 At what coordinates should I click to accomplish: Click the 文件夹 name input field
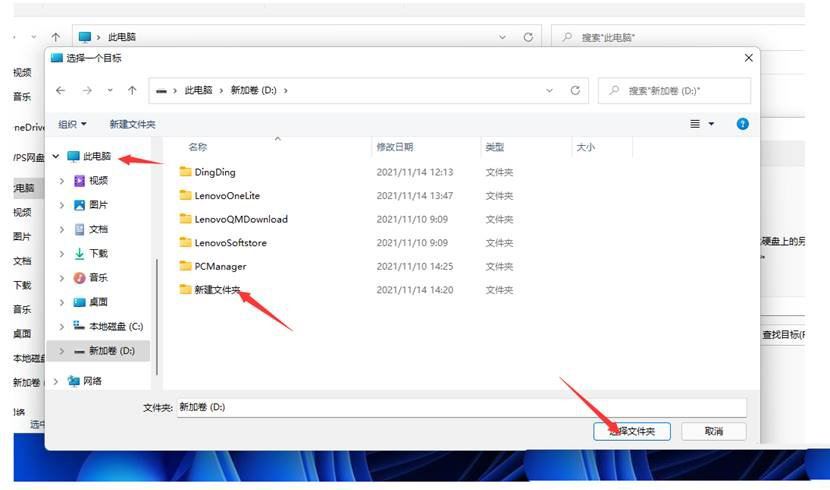462,407
